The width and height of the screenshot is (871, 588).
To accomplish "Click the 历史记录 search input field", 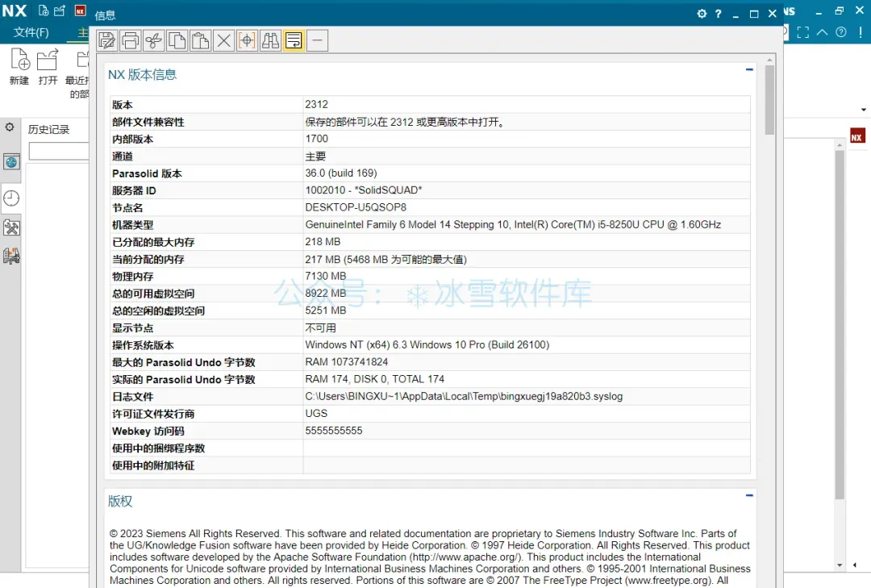I will 59,151.
